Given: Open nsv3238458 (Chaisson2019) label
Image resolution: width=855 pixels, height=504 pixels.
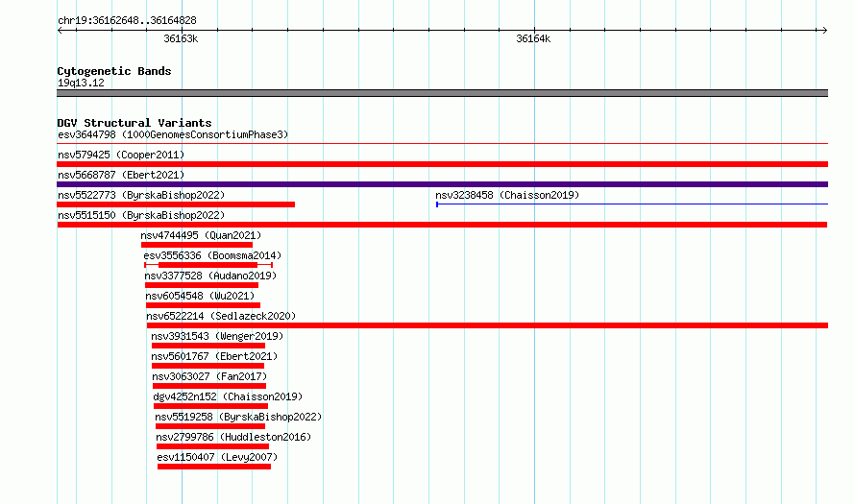Looking at the screenshot, I should tap(507, 195).
